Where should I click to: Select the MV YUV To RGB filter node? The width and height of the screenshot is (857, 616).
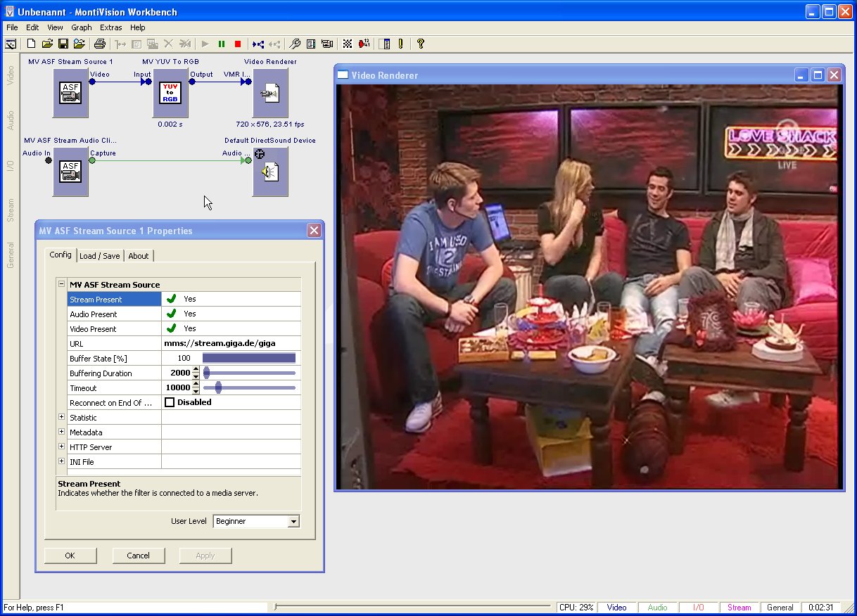coord(171,93)
